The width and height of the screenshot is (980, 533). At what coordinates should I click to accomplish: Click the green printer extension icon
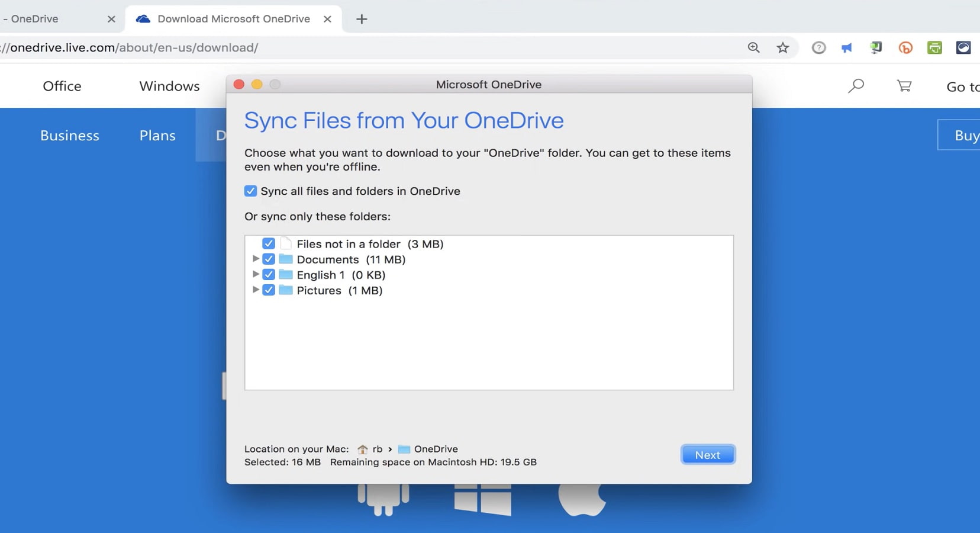tap(934, 47)
